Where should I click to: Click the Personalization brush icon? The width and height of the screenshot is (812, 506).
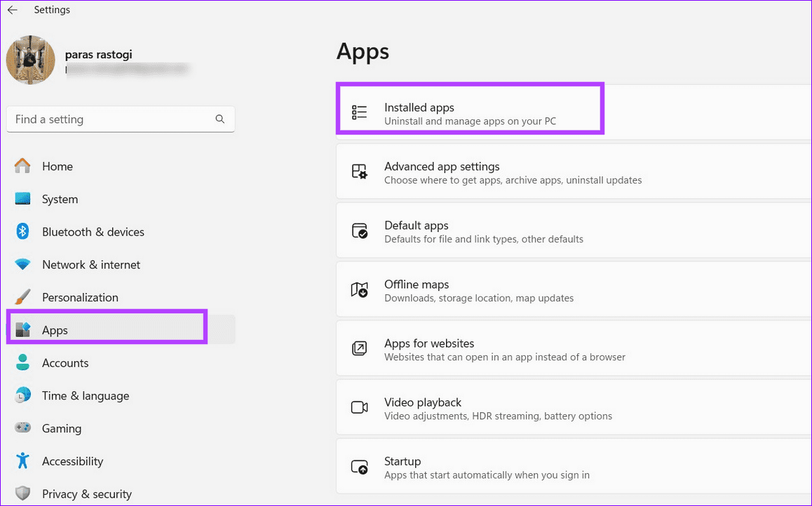click(x=22, y=296)
